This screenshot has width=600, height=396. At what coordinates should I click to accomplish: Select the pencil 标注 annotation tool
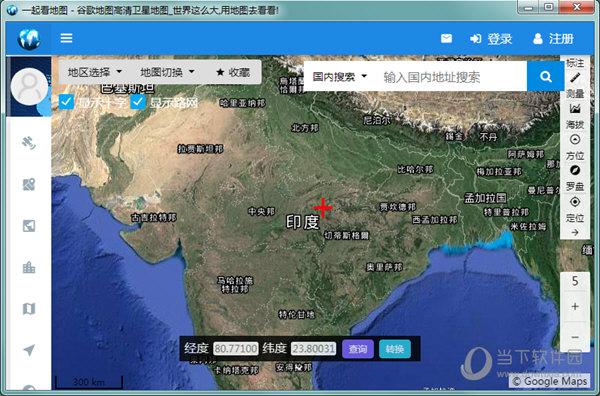pyautogui.click(x=575, y=78)
